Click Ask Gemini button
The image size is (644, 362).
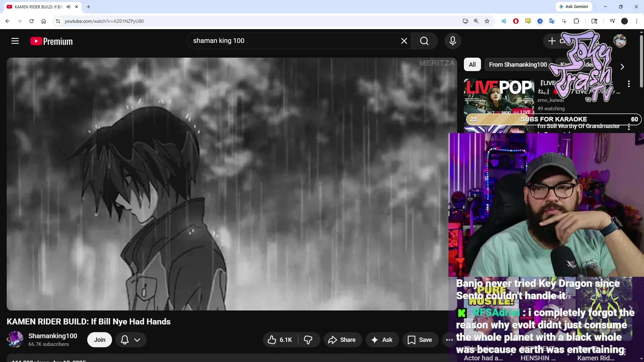click(573, 7)
